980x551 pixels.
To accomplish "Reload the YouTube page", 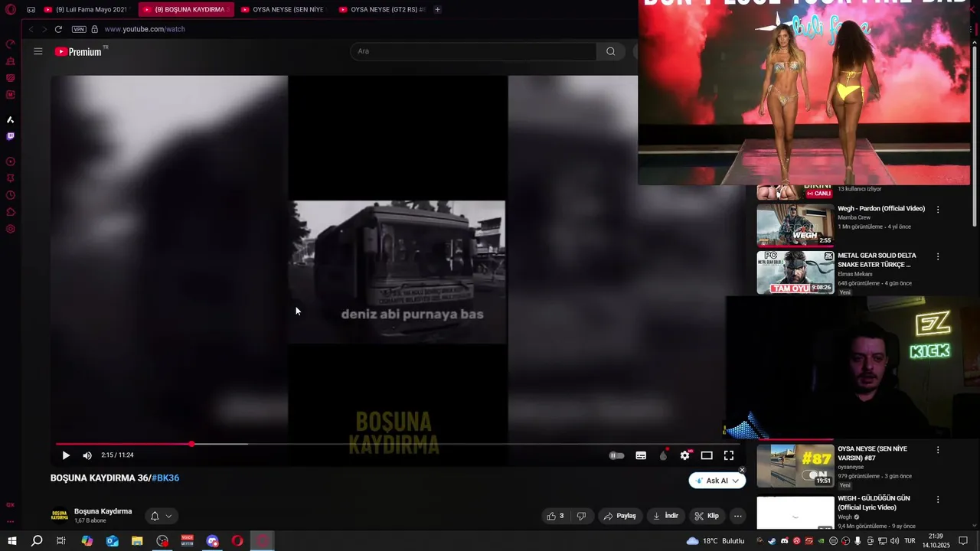I will tap(58, 29).
